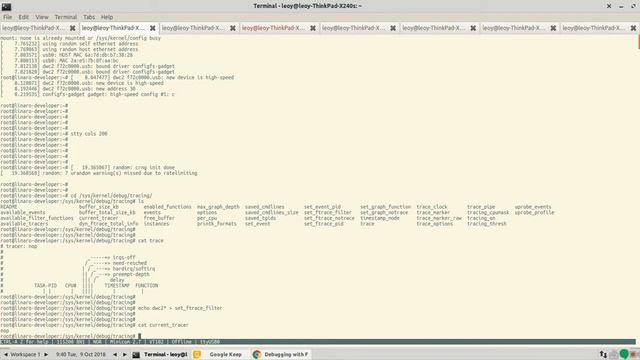
Task: Click 'timestamp_mode' in the listing
Action: click(x=380, y=218)
